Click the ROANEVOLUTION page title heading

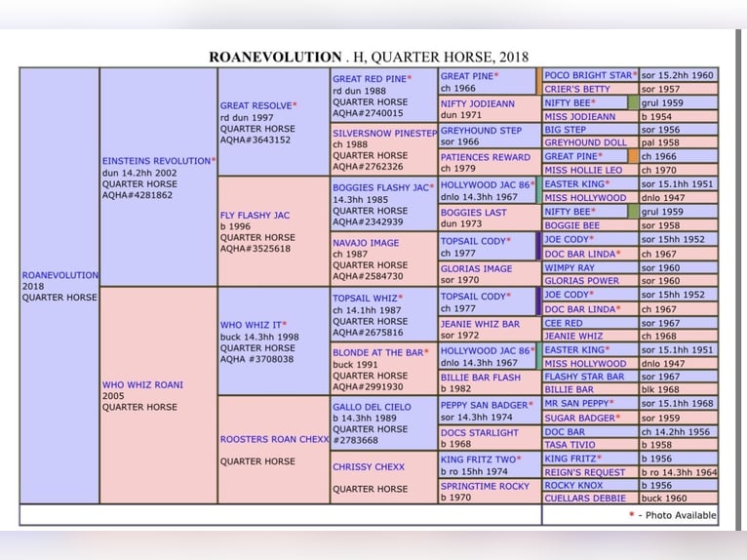click(369, 57)
